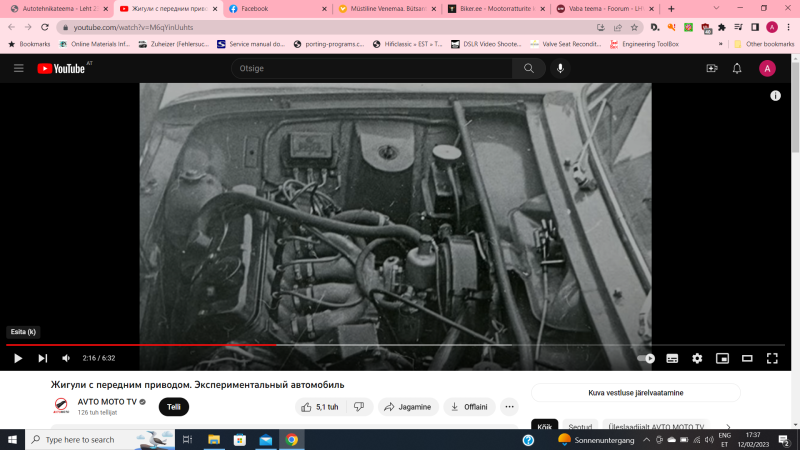Open Task View on the taskbar
800x450 pixels.
[187, 439]
